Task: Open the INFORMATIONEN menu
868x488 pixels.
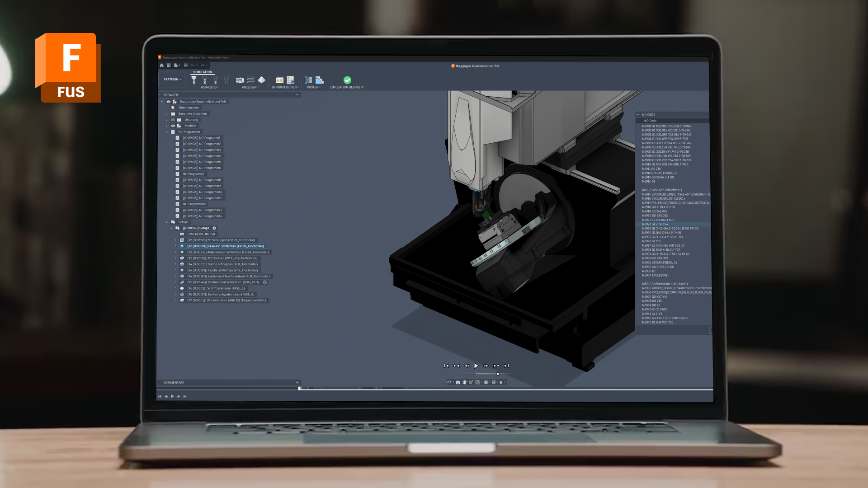Action: (285, 87)
